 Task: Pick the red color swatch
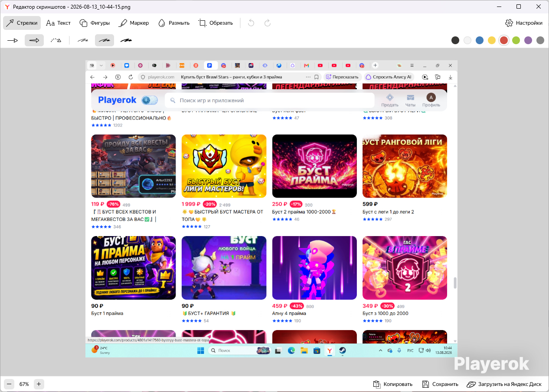coord(504,40)
